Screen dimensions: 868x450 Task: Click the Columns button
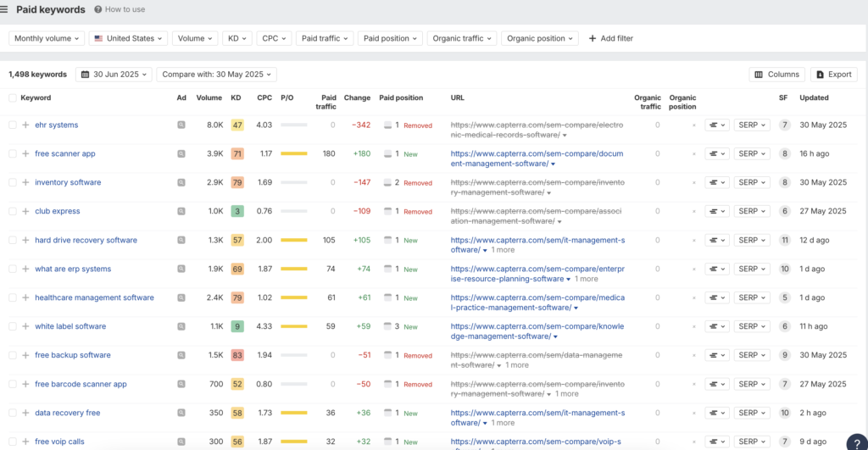pos(776,75)
